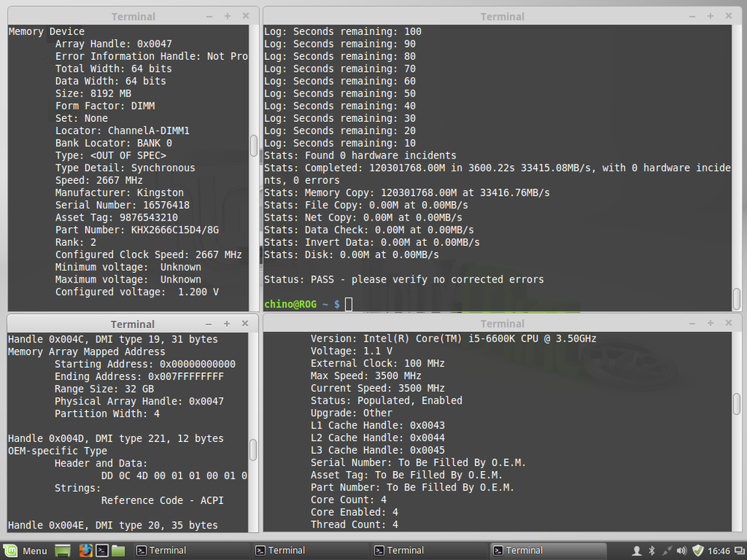Launch Firefox from the panel launcher
The image size is (747, 560).
click(x=86, y=550)
